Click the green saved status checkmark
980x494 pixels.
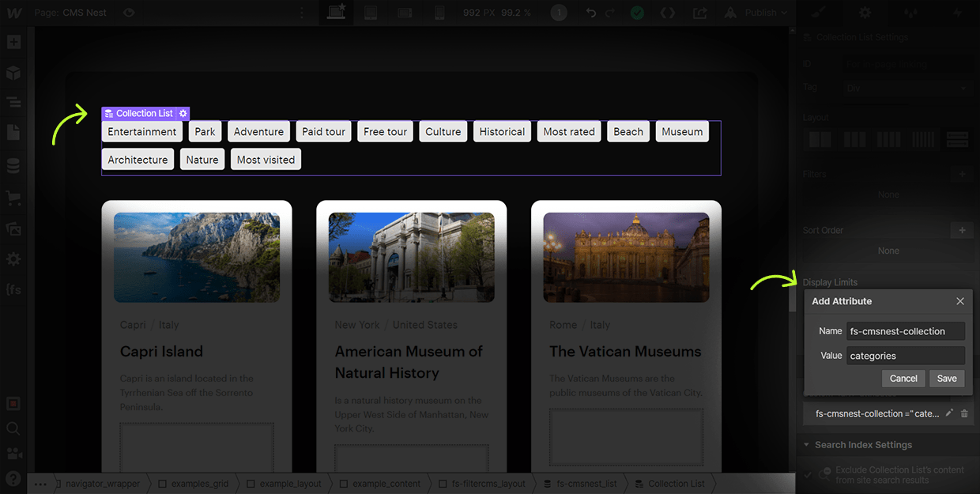point(637,13)
